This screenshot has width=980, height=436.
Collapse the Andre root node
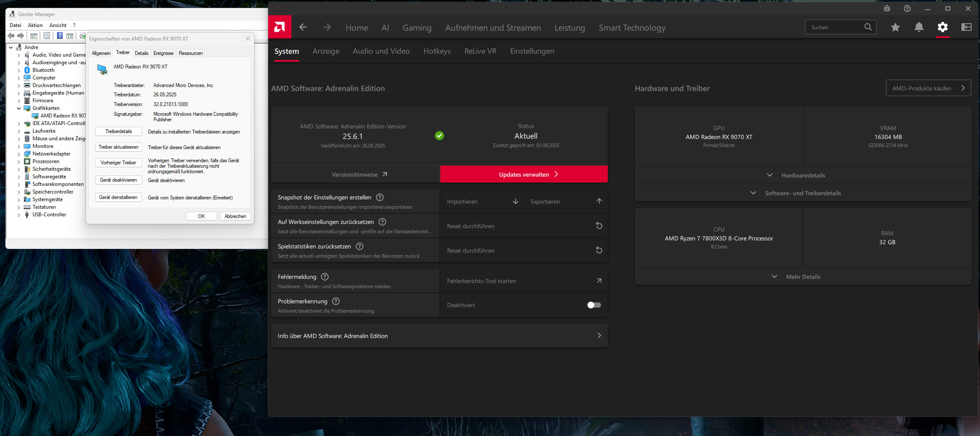click(x=11, y=47)
